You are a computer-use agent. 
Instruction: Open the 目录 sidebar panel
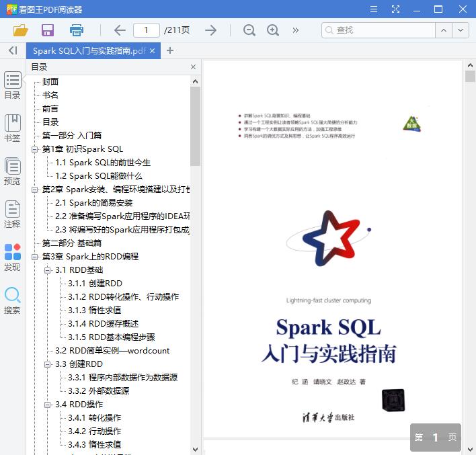tap(13, 85)
